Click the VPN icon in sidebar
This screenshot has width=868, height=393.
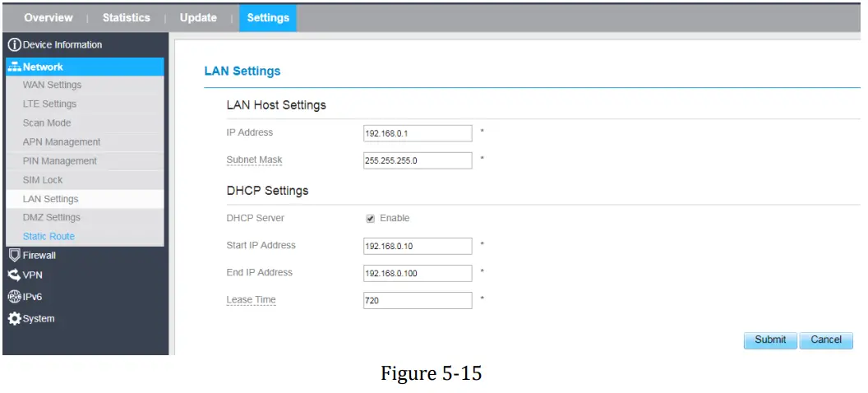click(14, 275)
